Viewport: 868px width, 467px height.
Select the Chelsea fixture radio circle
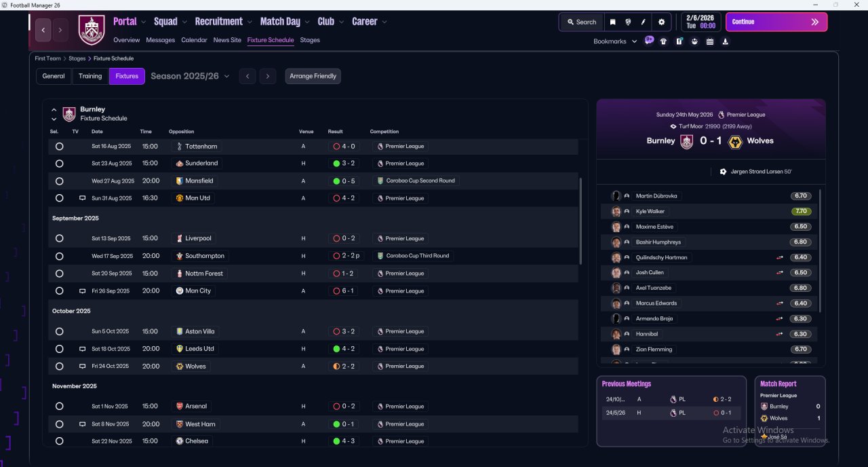[x=59, y=441]
